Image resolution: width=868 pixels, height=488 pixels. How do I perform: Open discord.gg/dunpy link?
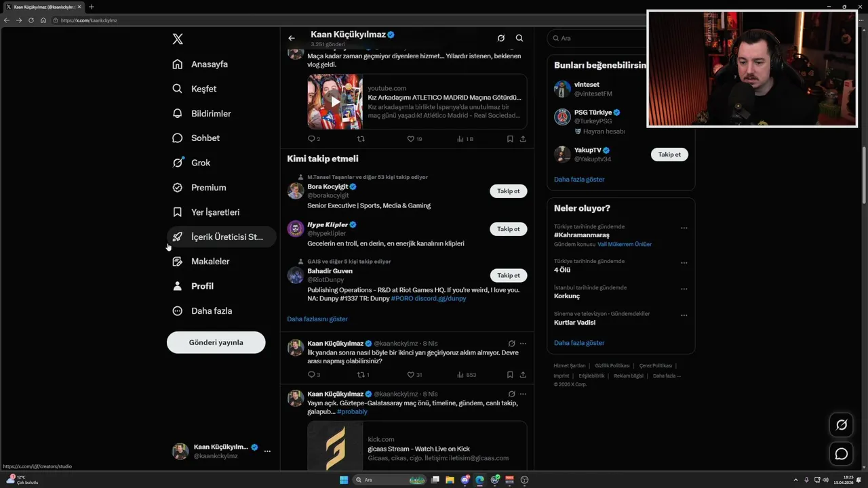[x=441, y=298]
